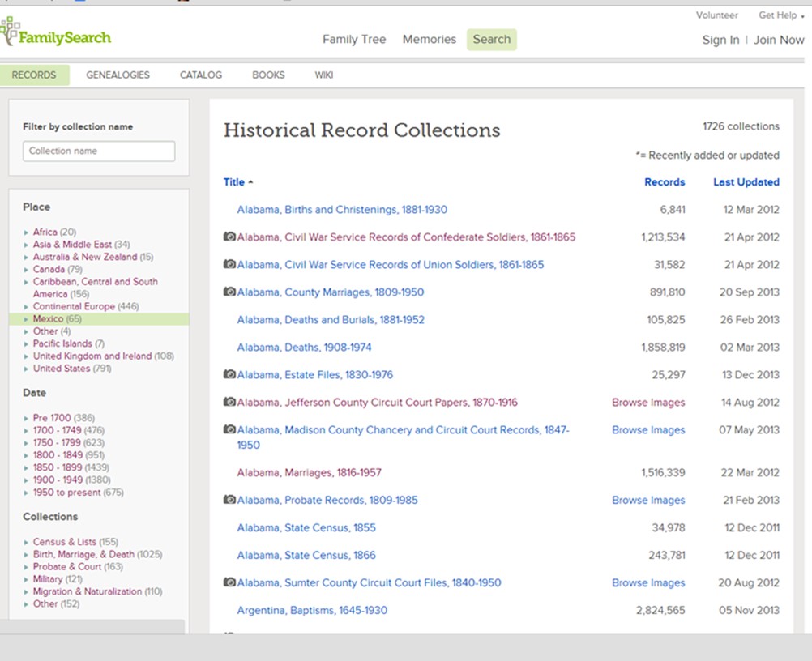The image size is (812, 661).
Task: Open Argentina, Baptisms, 1645-1930 collection
Action: tap(312, 610)
